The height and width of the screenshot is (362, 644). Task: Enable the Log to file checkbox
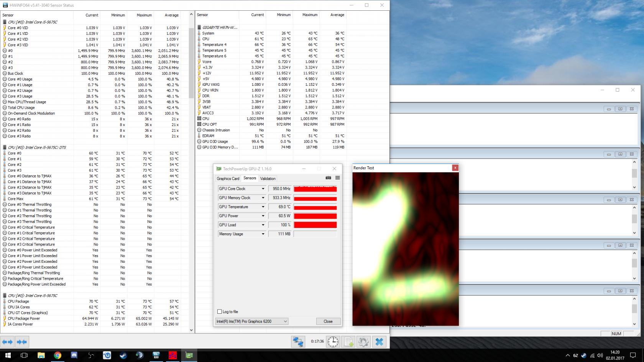(219, 311)
